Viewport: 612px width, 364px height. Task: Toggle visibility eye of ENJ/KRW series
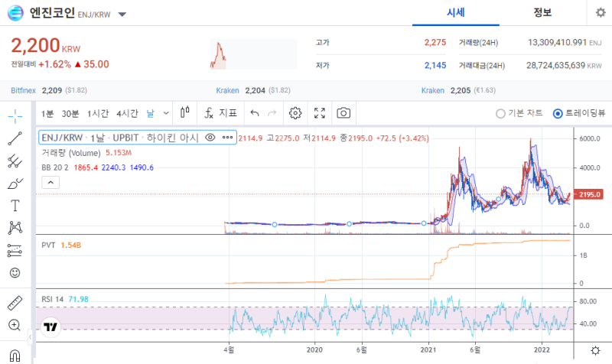tap(210, 138)
